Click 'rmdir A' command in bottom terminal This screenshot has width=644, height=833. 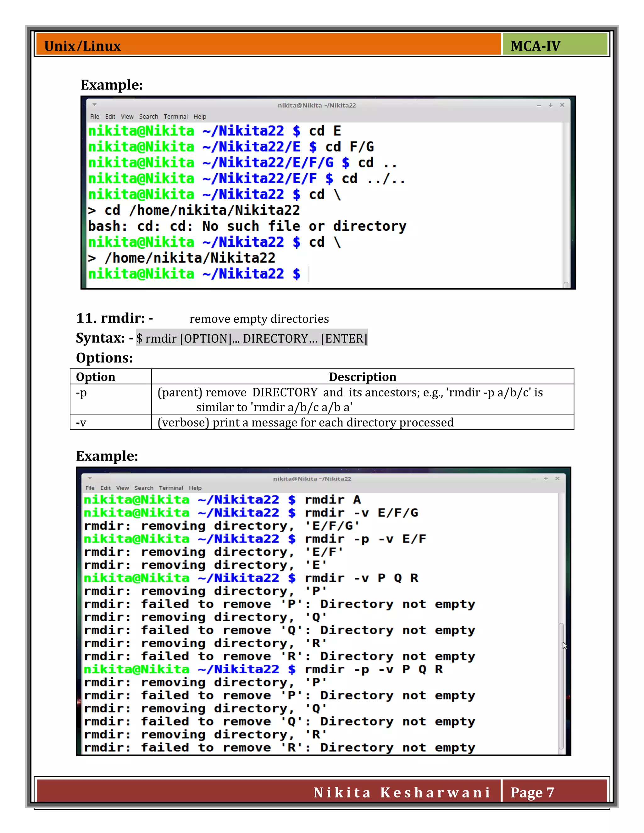[x=333, y=500]
